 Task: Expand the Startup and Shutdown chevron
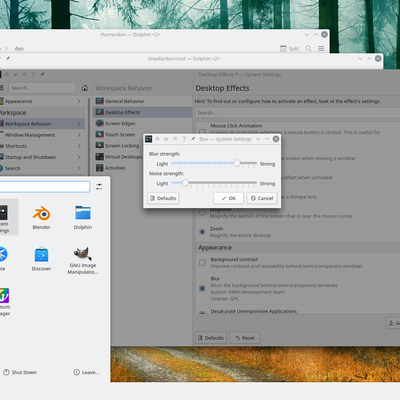pos(79,157)
